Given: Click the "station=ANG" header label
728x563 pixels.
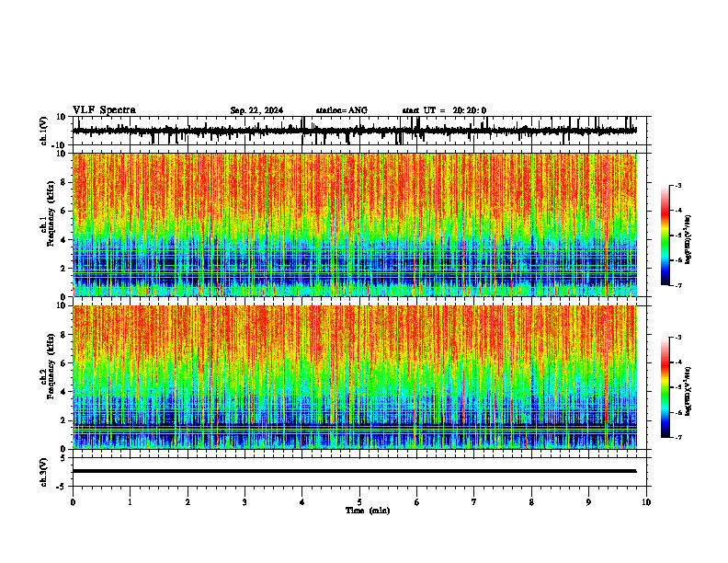Looking at the screenshot, I should (x=342, y=110).
